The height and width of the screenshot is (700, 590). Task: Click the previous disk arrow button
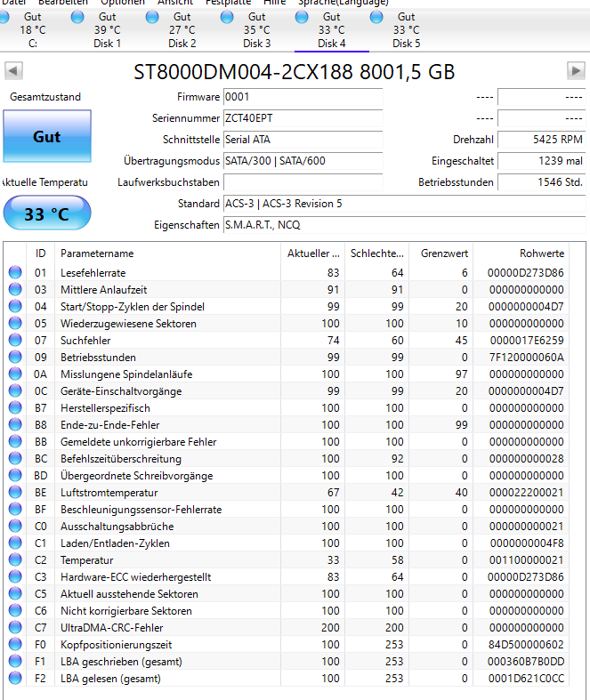point(14,70)
